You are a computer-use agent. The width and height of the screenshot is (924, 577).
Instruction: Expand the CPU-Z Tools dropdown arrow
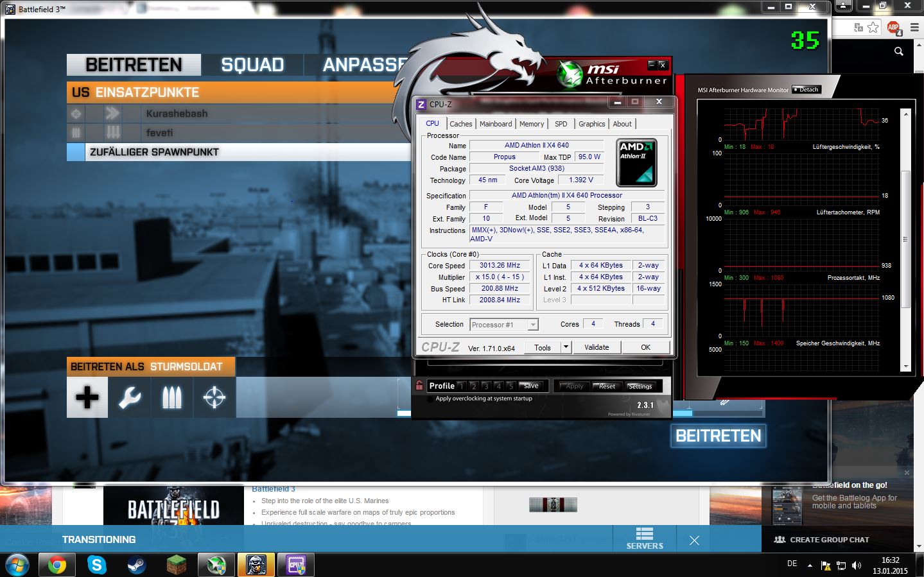pyautogui.click(x=566, y=347)
